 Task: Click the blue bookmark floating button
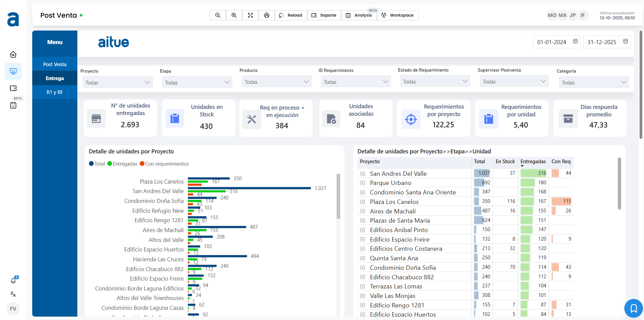pos(633,308)
